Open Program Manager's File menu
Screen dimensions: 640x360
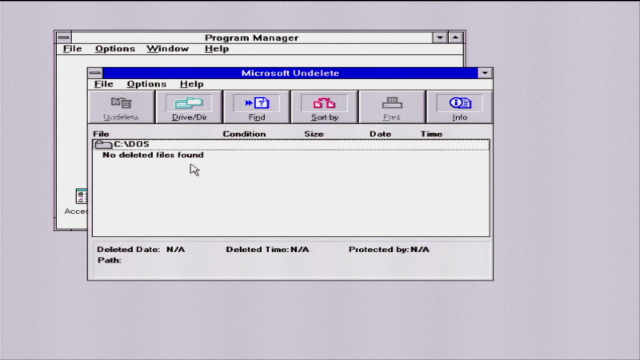(x=72, y=49)
